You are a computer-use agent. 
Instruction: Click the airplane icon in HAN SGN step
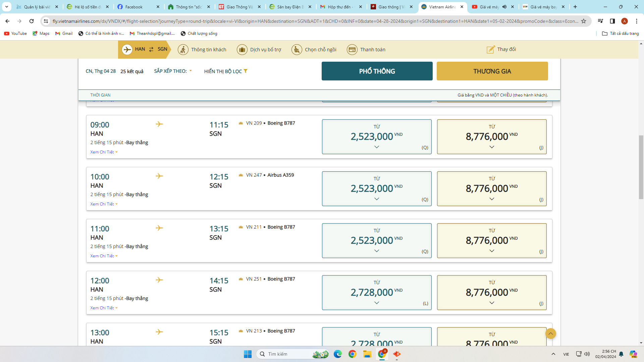(127, 50)
